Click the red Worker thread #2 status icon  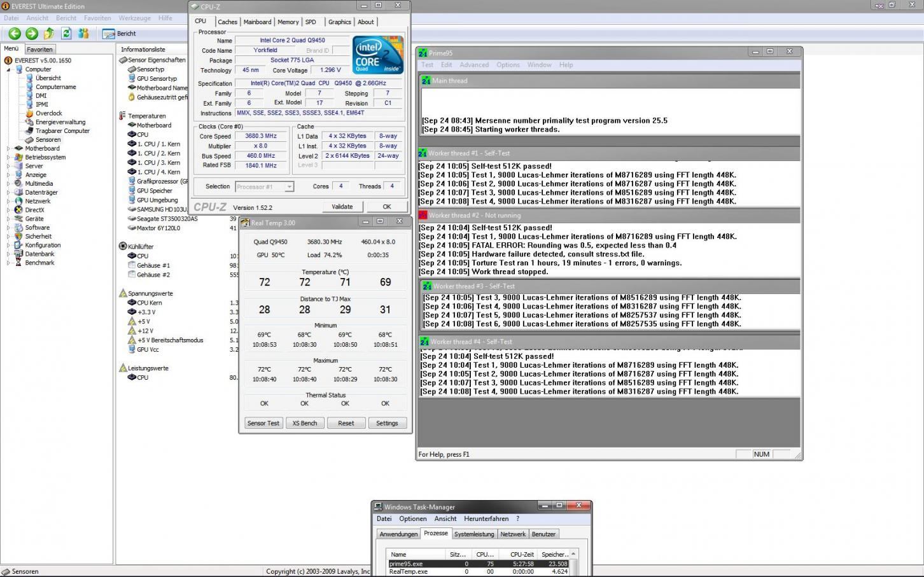tap(423, 215)
